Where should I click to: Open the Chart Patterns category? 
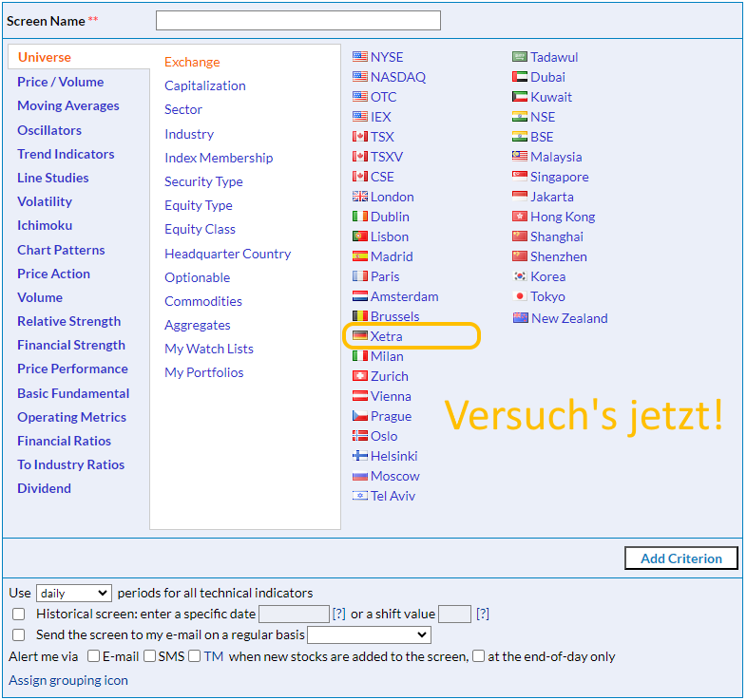coord(61,250)
